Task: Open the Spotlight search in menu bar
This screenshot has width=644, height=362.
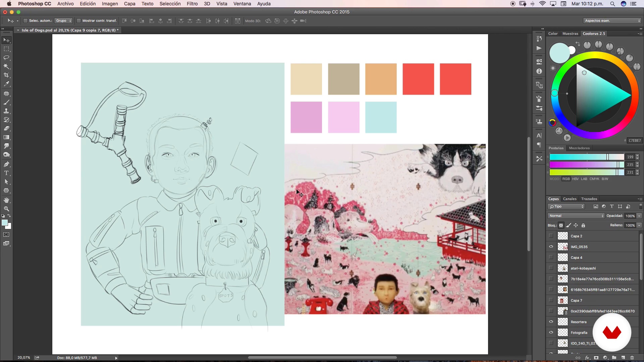Action: pyautogui.click(x=612, y=4)
